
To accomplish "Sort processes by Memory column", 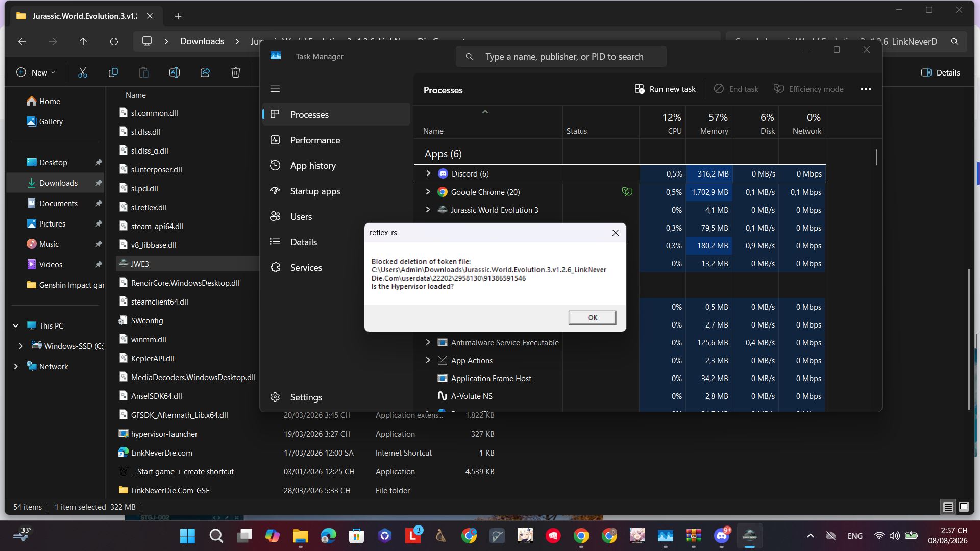I will pos(709,123).
